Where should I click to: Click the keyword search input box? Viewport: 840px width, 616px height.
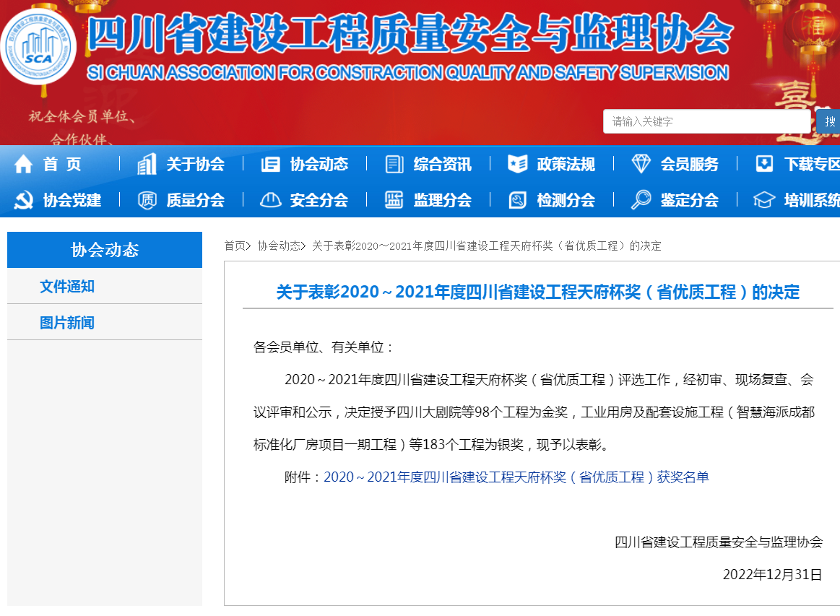point(706,121)
